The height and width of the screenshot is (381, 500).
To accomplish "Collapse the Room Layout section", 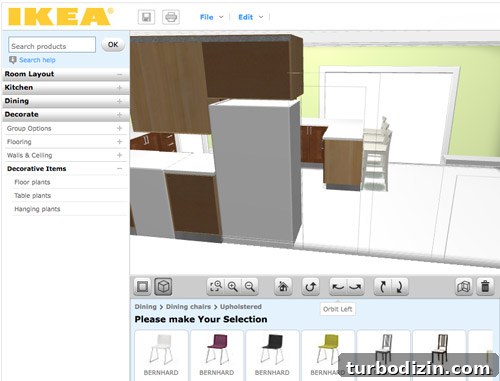I will click(x=120, y=74).
